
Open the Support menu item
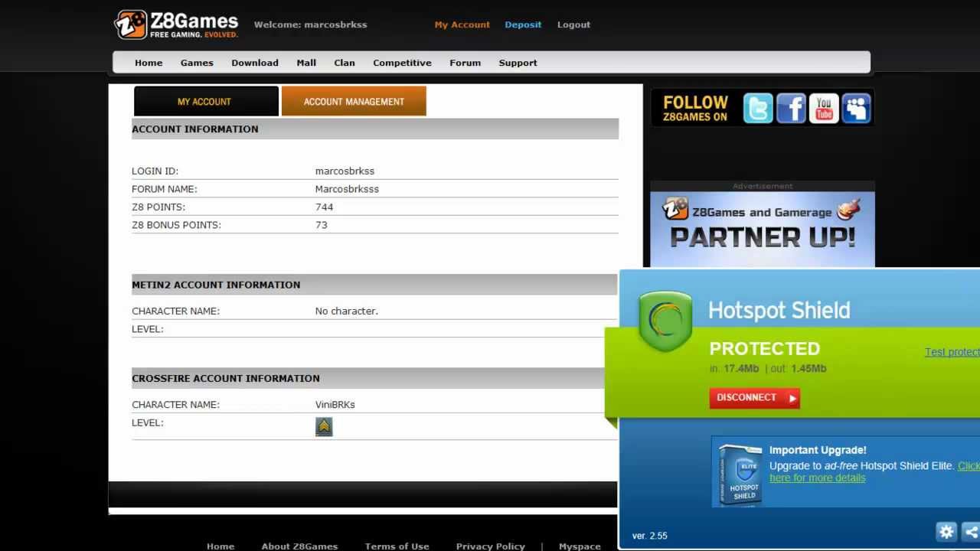click(518, 63)
